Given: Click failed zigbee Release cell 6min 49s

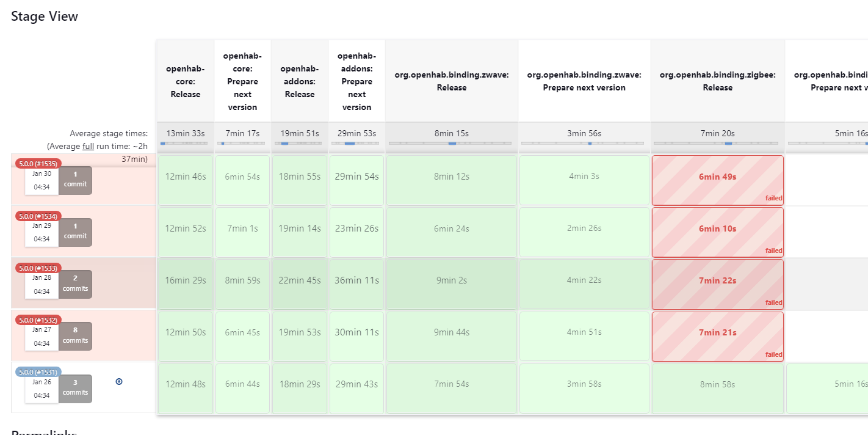Looking at the screenshot, I should (x=718, y=180).
